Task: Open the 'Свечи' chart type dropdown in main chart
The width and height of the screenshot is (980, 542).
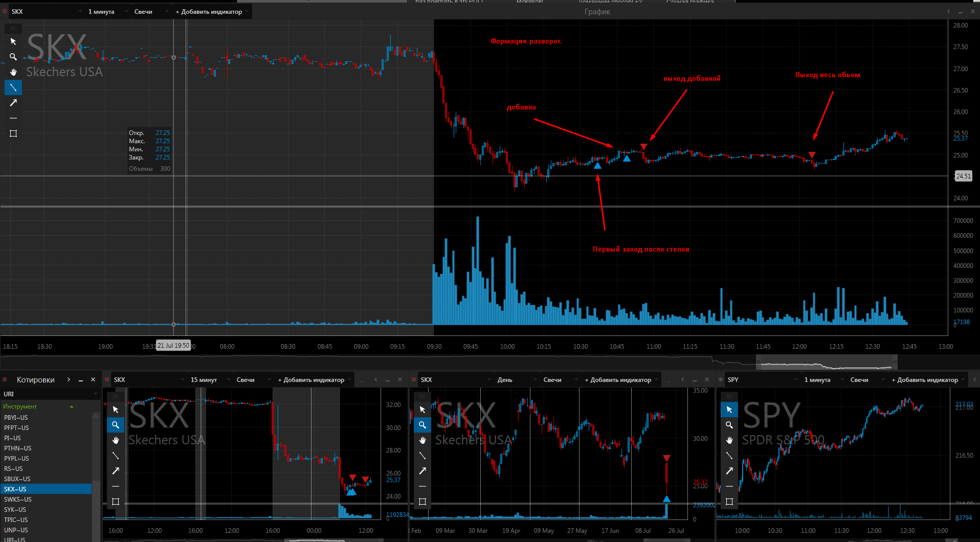Action: pos(151,11)
